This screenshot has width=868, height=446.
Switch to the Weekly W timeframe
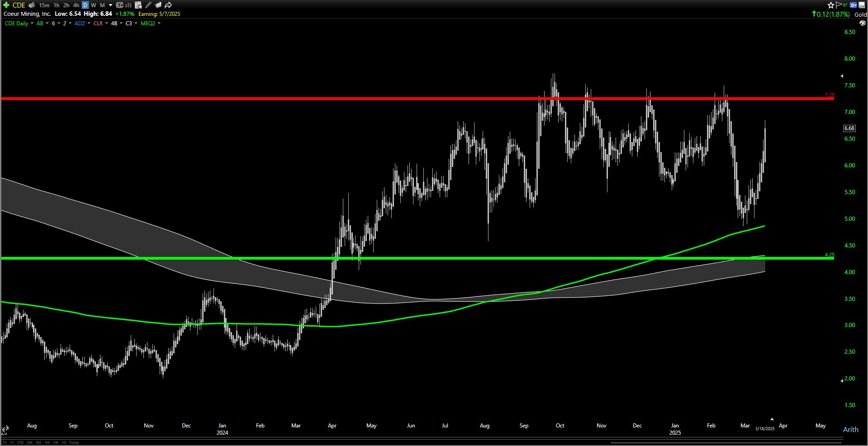pyautogui.click(x=94, y=5)
